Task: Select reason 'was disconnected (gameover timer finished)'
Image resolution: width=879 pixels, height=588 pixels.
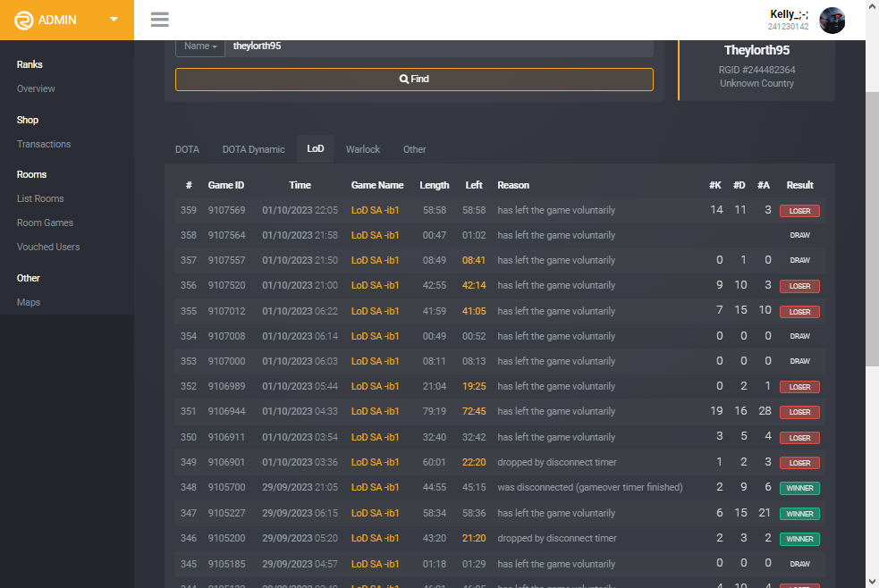Action: point(590,488)
